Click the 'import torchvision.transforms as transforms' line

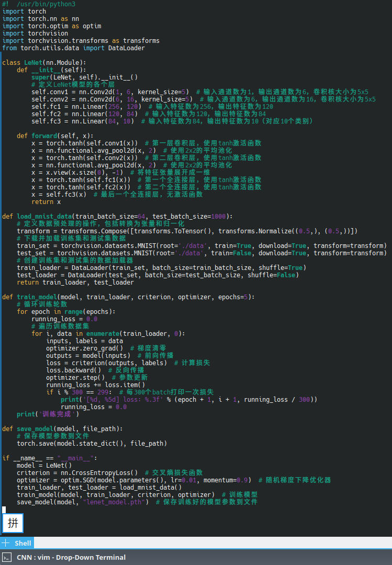[81, 41]
